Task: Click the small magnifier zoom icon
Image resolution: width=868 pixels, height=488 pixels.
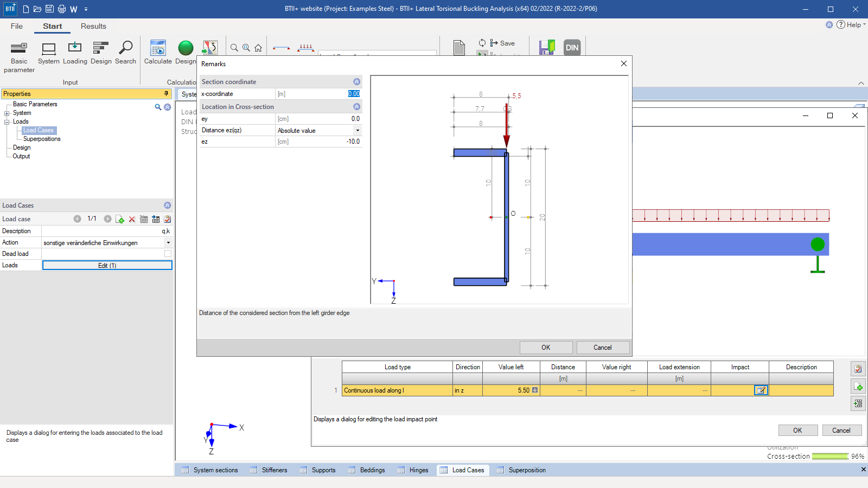Action: pyautogui.click(x=234, y=48)
